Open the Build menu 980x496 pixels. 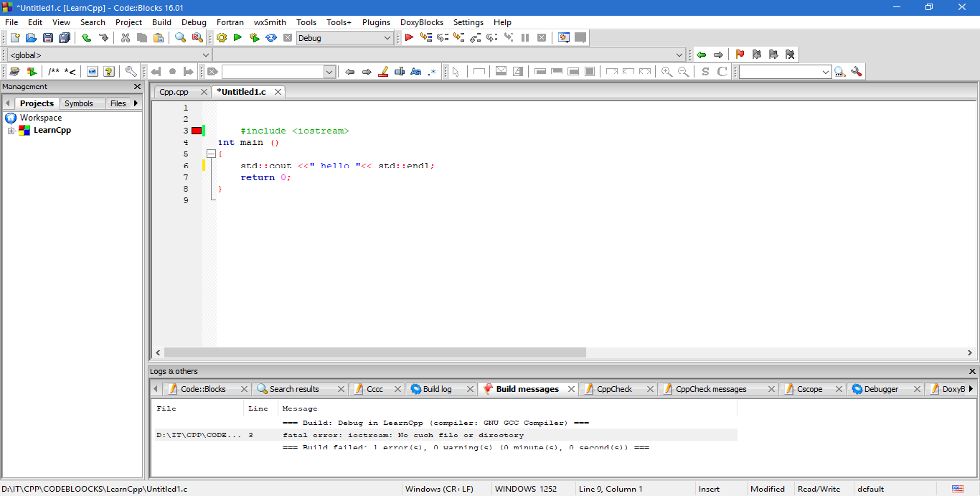[x=161, y=22]
